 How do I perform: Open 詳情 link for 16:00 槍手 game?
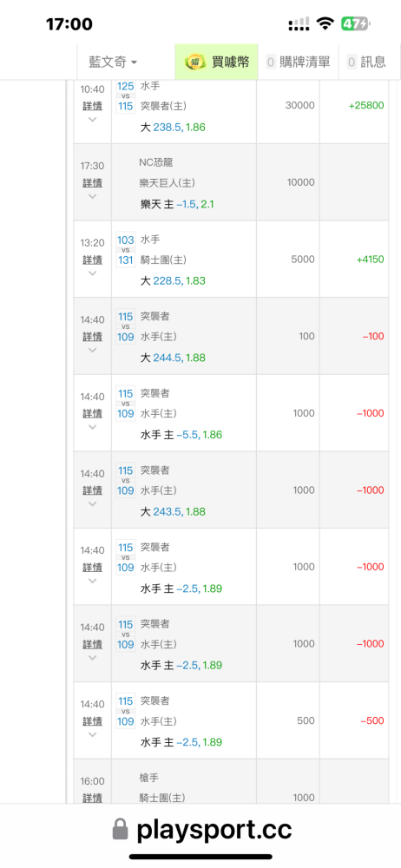(93, 799)
